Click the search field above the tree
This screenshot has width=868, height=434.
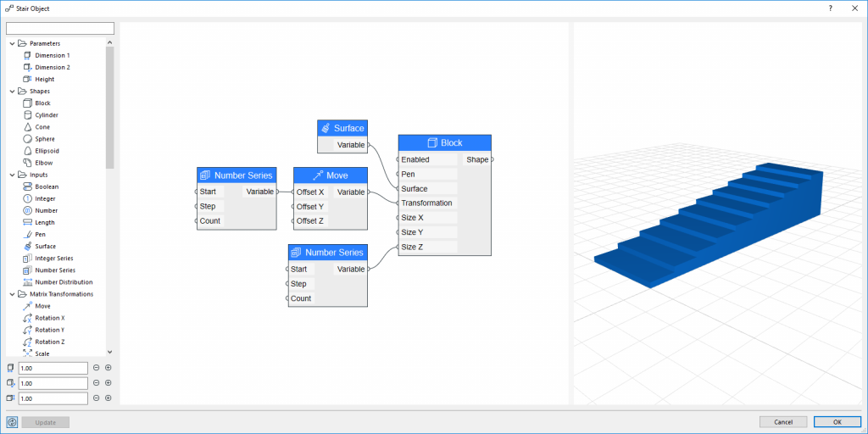tap(59, 29)
